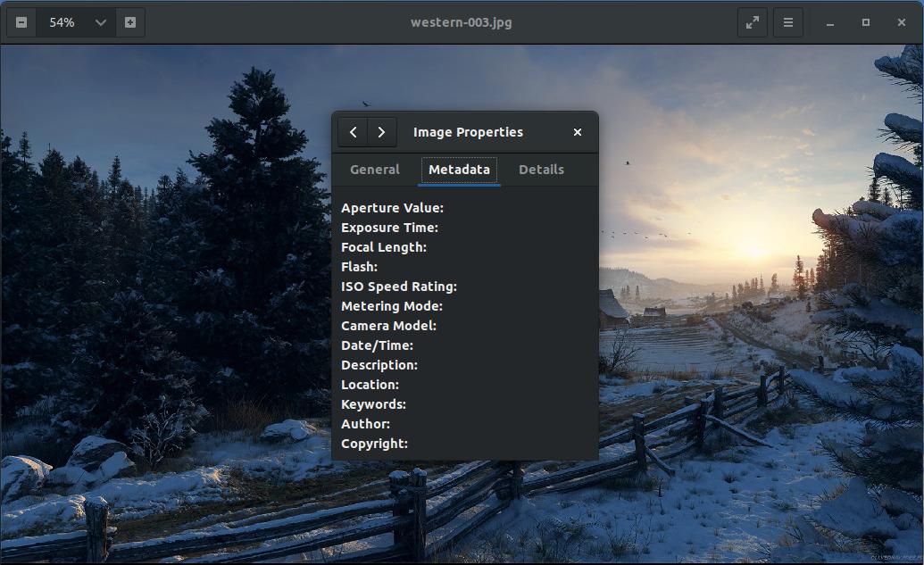924x565 pixels.
Task: Click the Date/Time label
Action: click(377, 345)
